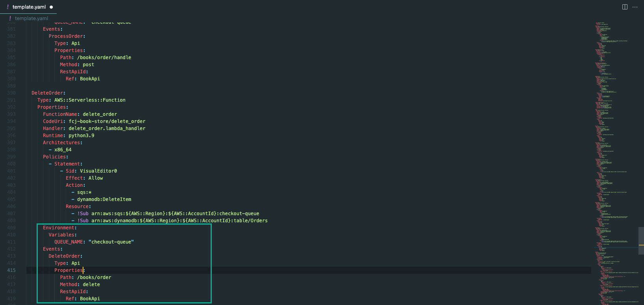Click 'Ref: BookApi' on line 388
The image size is (644, 305).
83,79
